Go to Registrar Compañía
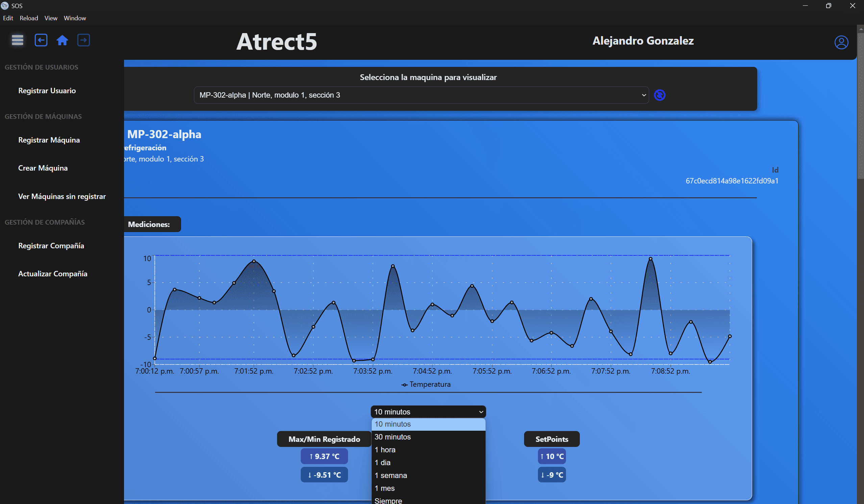 [x=51, y=246]
